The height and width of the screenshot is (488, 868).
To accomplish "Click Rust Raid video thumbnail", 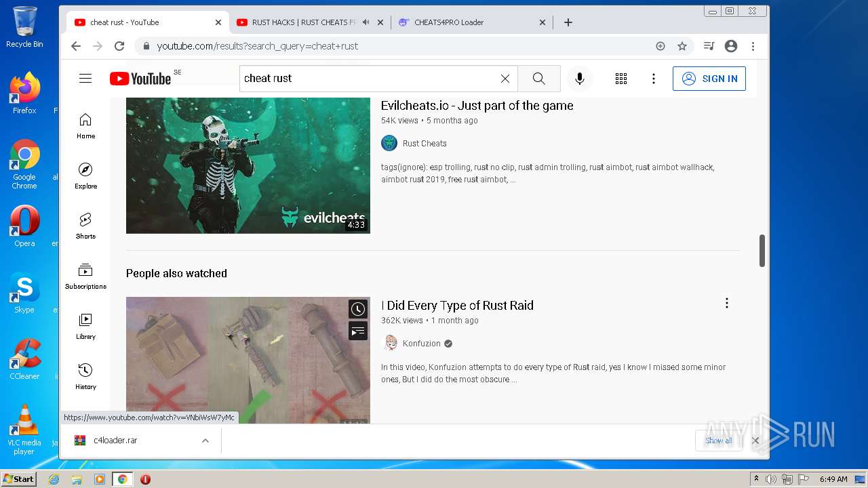I will tap(248, 360).
